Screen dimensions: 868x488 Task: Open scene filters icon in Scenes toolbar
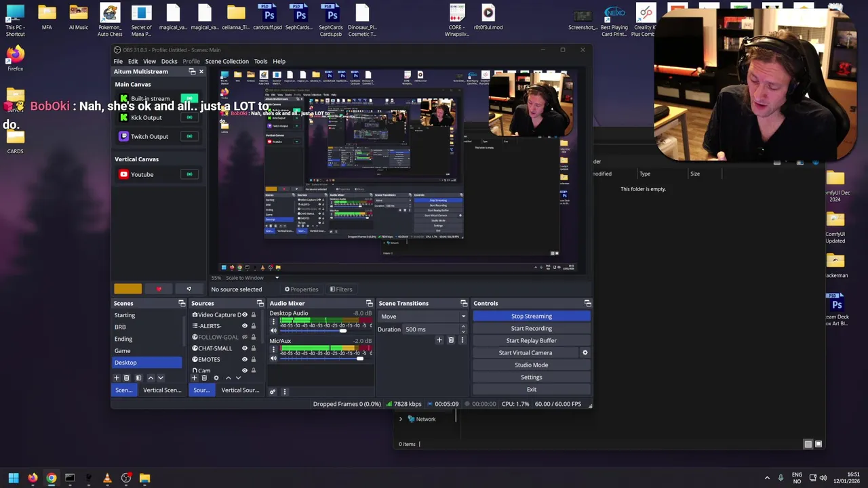138,378
